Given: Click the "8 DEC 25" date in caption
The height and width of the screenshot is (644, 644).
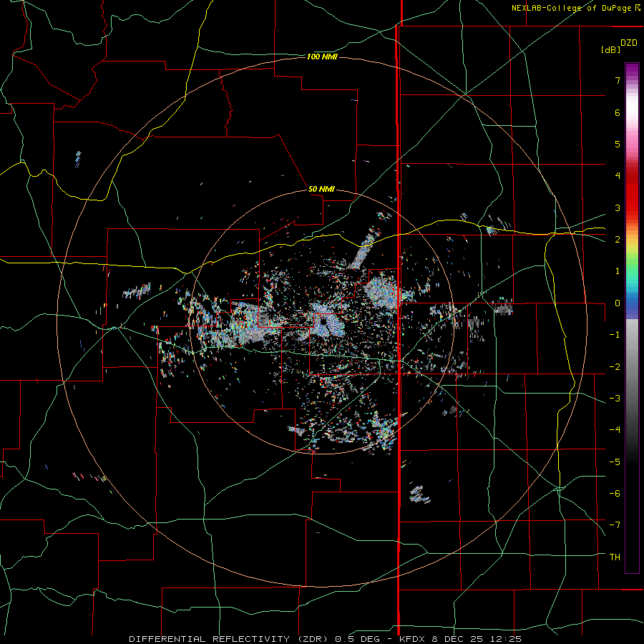Looking at the screenshot, I should pos(457,639).
